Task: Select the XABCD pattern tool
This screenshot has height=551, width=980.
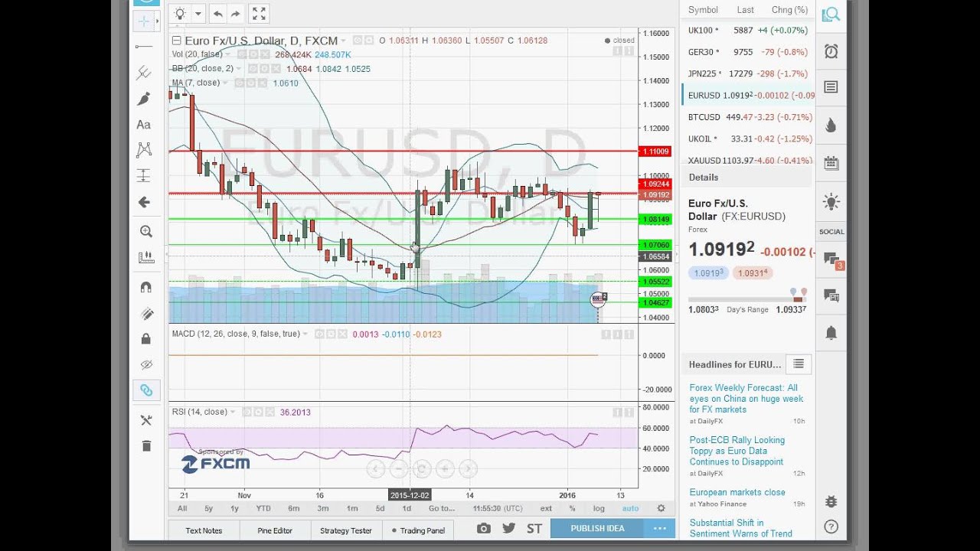Action: click(144, 150)
